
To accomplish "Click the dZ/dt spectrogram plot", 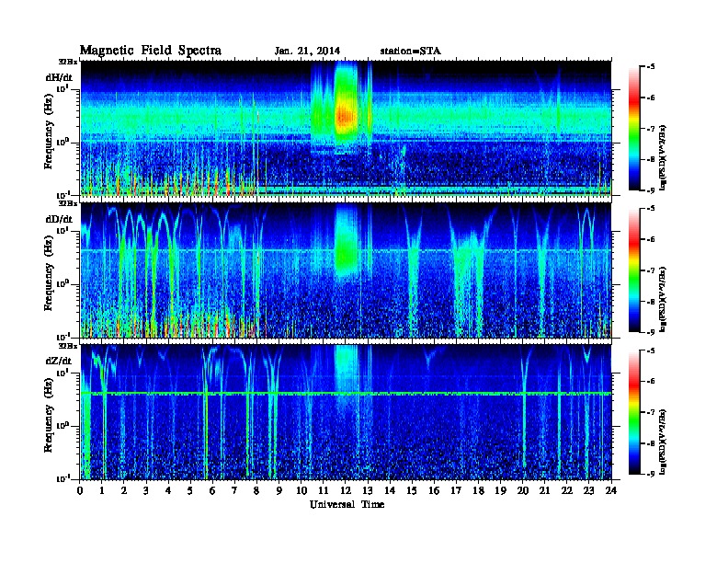I will coord(346,412).
